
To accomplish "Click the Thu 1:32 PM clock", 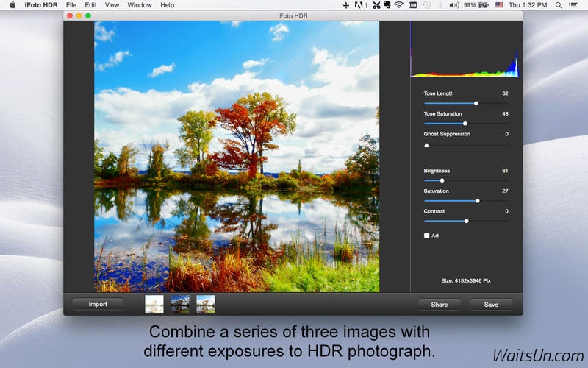I will [528, 5].
